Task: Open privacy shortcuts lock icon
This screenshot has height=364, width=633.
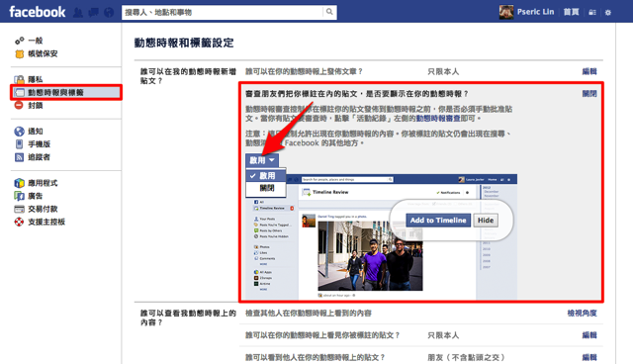Action: (x=592, y=13)
